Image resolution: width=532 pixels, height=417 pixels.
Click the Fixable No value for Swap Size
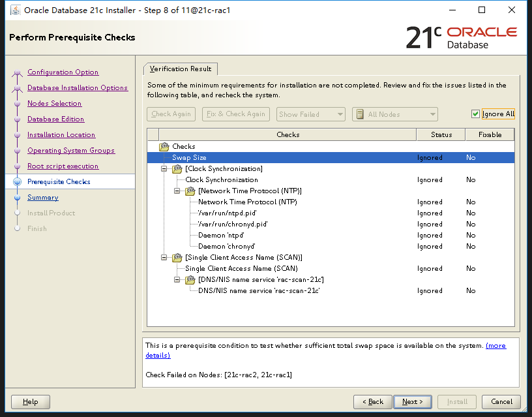click(471, 157)
